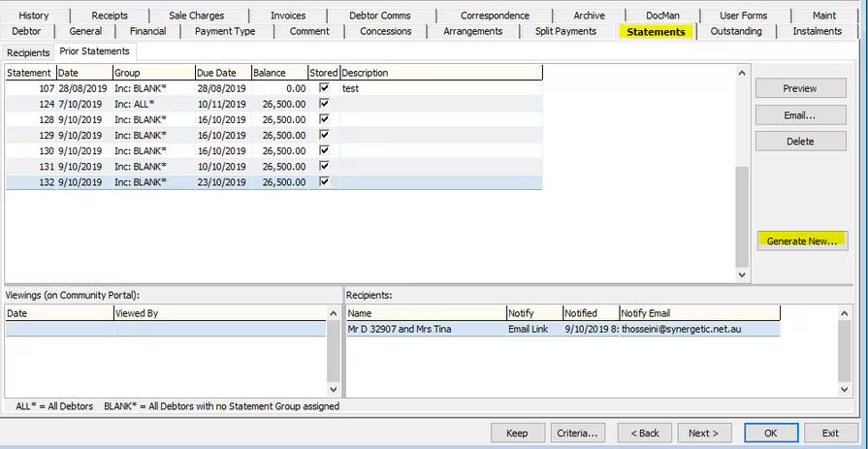Image resolution: width=868 pixels, height=449 pixels.
Task: Select statement 128 row
Action: click(274, 119)
